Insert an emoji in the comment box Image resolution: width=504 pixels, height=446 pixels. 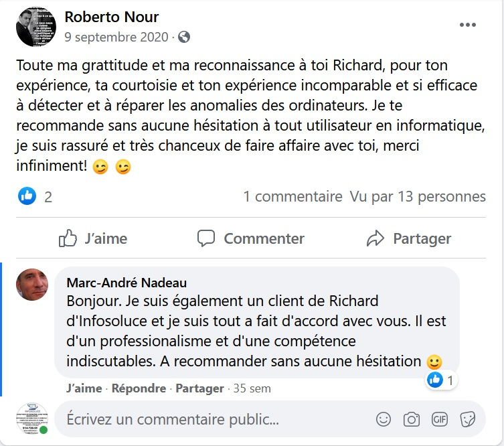pos(384,420)
